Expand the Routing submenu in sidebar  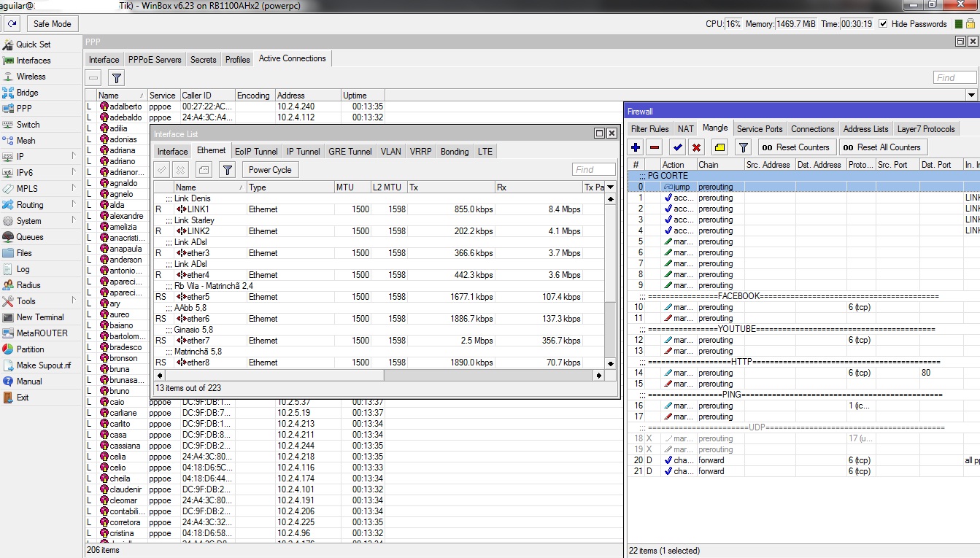tap(30, 205)
